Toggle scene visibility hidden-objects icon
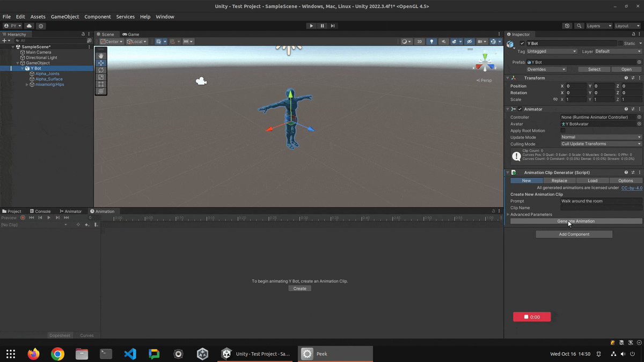Image resolution: width=644 pixels, height=362 pixels. click(x=469, y=41)
